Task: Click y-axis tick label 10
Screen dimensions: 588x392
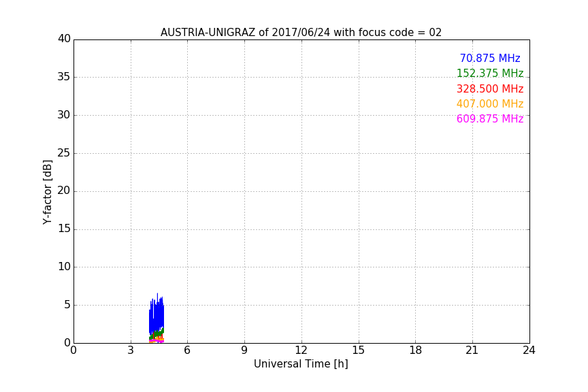Action: click(64, 267)
